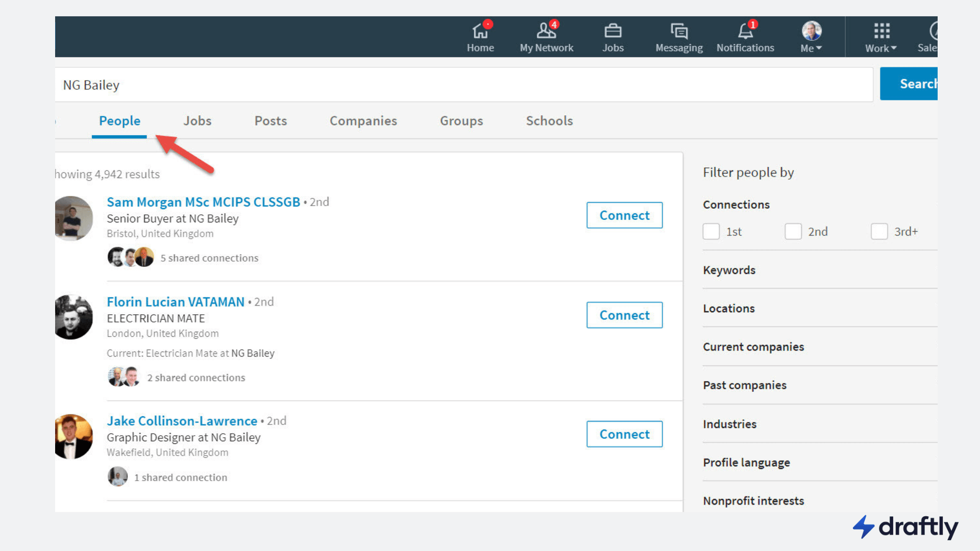Switch to the Companies tab

(x=363, y=121)
